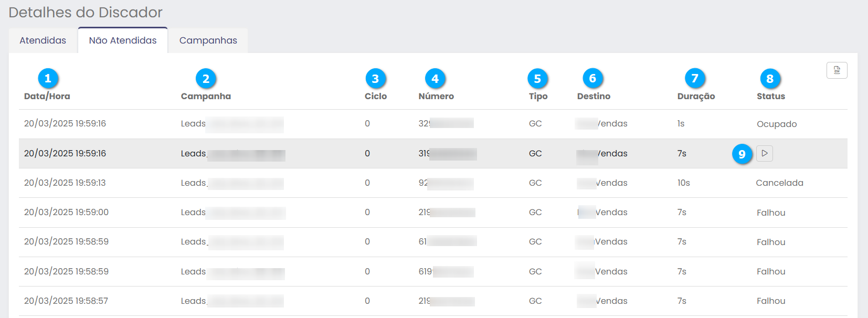868x318 pixels.
Task: Open the Campanhas tab
Action: point(208,40)
